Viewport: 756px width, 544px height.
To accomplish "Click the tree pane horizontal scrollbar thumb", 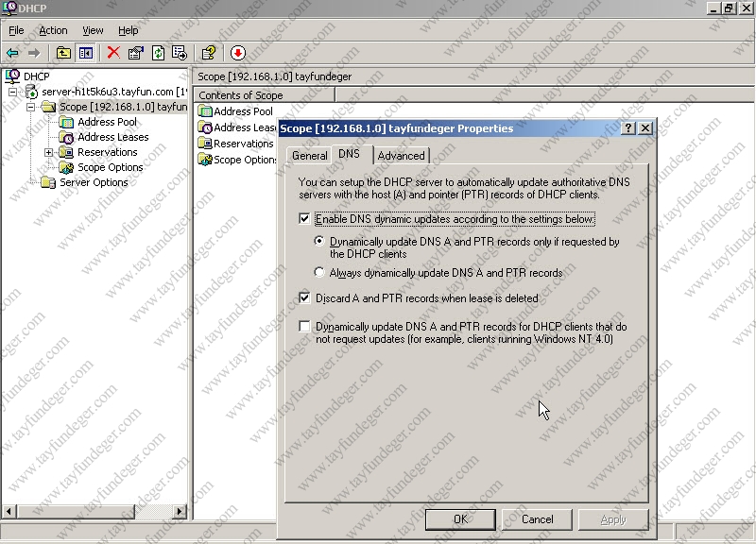I will click(77, 511).
